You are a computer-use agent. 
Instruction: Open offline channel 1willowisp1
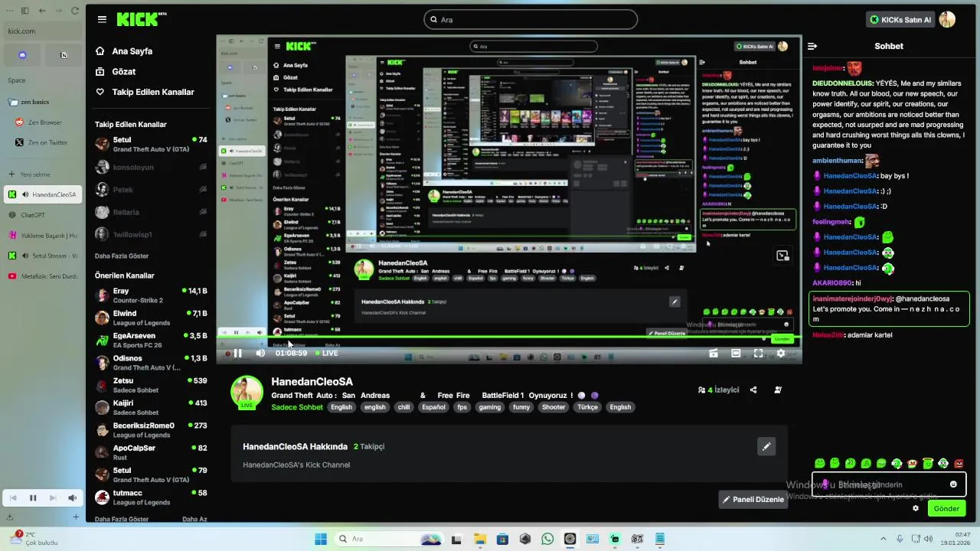tap(151, 234)
